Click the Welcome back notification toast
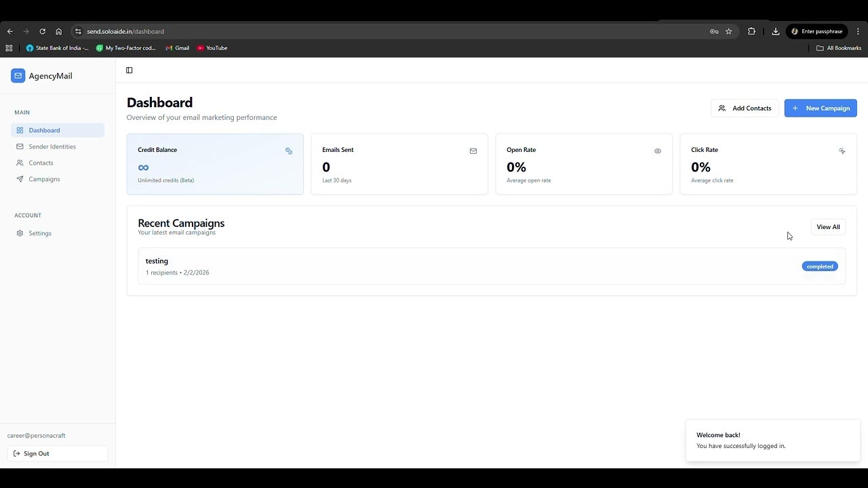This screenshot has width=868, height=488. click(773, 441)
